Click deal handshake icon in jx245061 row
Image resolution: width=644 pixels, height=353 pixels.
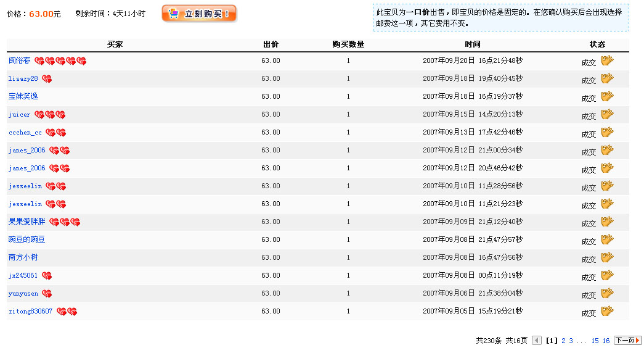(608, 275)
